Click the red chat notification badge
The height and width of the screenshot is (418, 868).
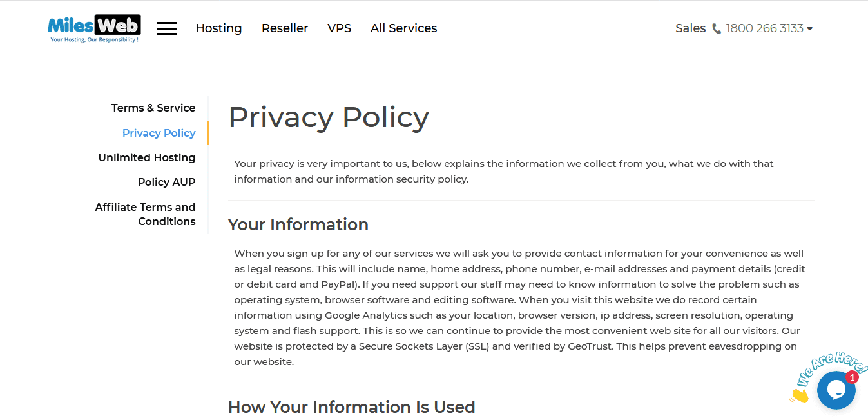pos(852,377)
